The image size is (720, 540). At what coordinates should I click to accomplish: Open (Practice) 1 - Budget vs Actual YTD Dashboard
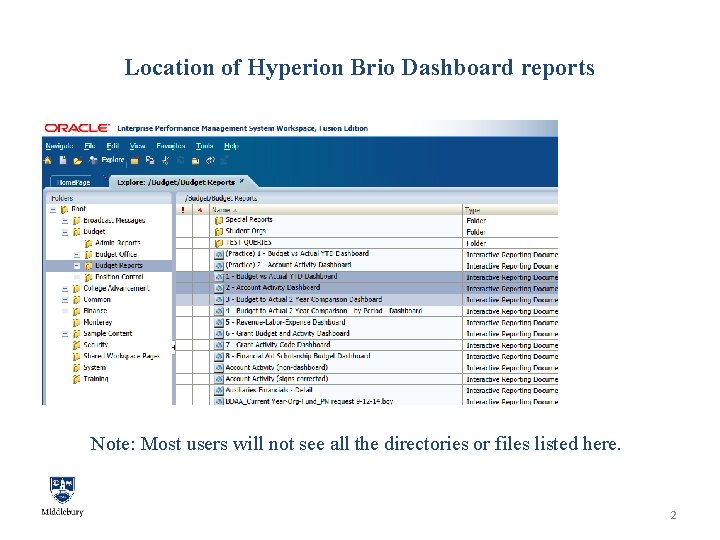pyautogui.click(x=297, y=253)
